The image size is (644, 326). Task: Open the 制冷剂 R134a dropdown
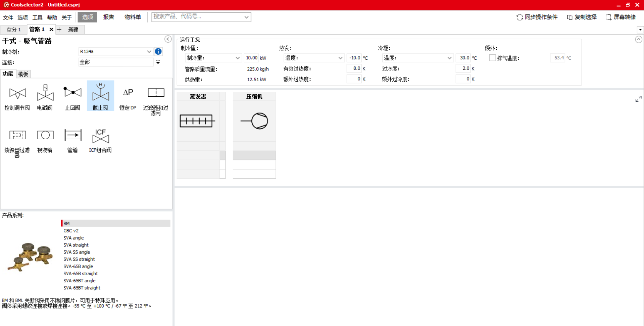[x=149, y=51]
